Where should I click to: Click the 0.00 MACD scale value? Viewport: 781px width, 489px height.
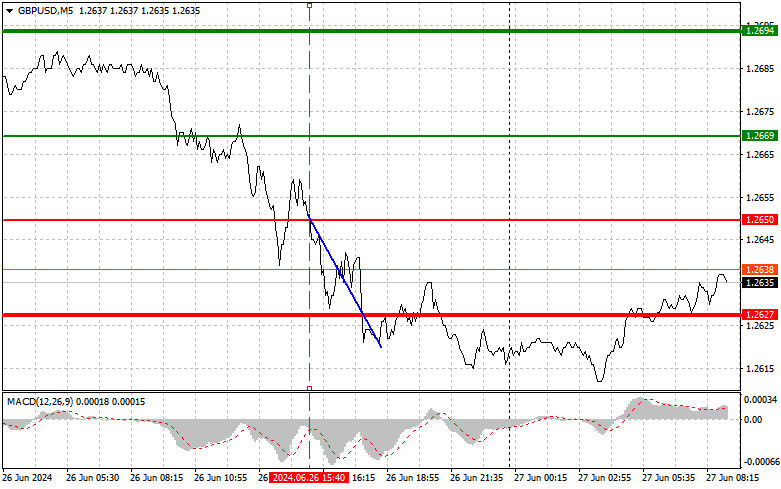[x=753, y=419]
